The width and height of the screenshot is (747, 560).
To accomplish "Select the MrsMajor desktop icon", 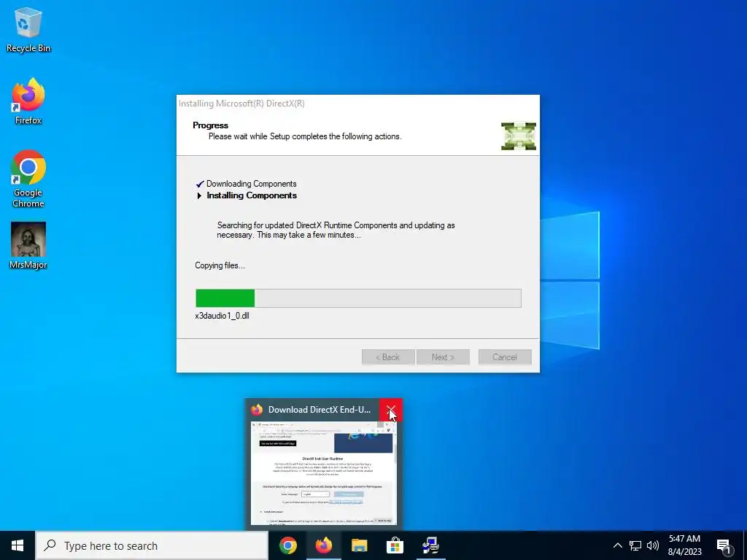I will click(28, 246).
